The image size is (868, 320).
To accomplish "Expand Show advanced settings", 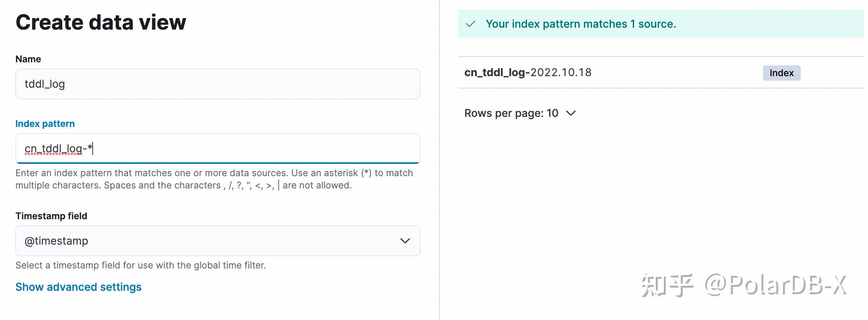I will 78,287.
